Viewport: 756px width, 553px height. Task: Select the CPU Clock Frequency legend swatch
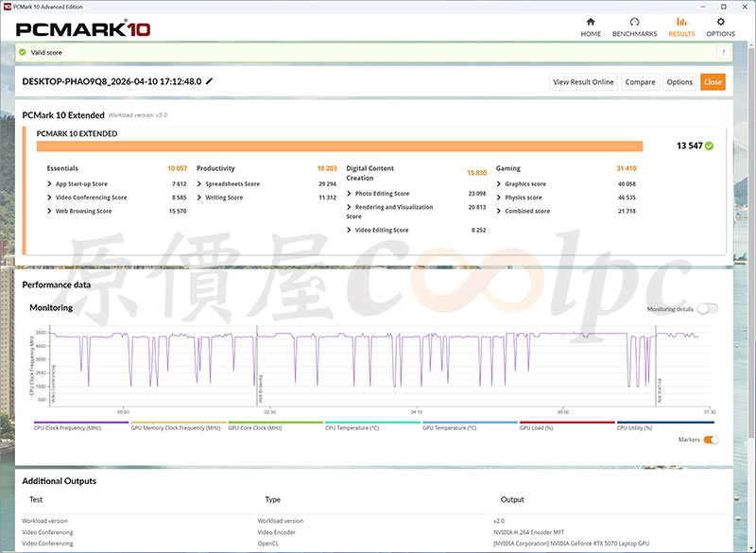[x=81, y=423]
